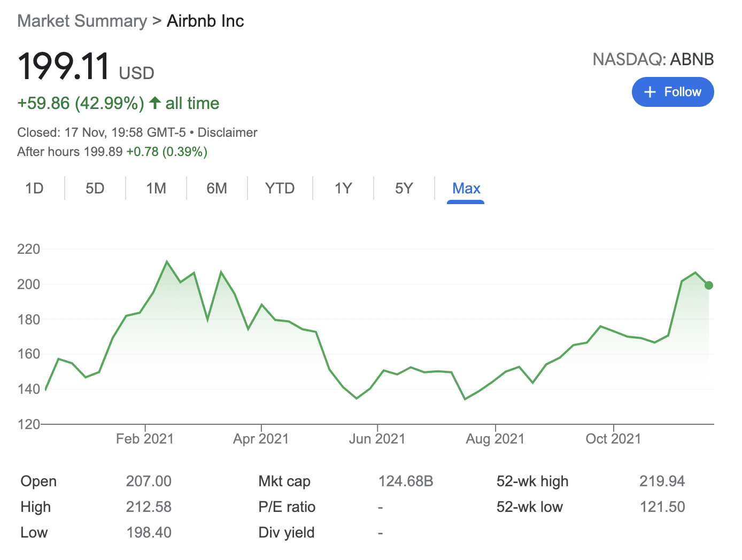Click the Div yield label
742x560 pixels.
pyautogui.click(x=287, y=533)
